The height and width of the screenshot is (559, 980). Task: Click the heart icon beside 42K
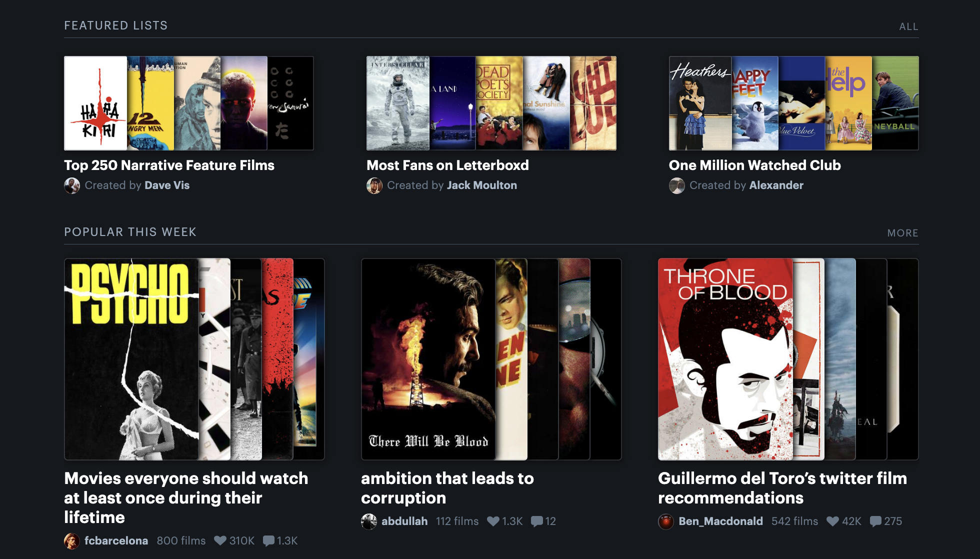tap(832, 521)
